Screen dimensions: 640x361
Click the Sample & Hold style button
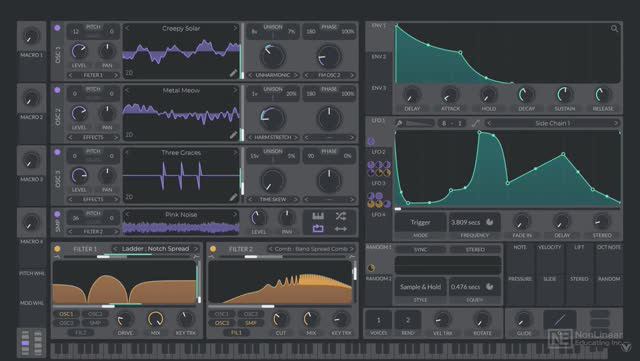coord(420,287)
